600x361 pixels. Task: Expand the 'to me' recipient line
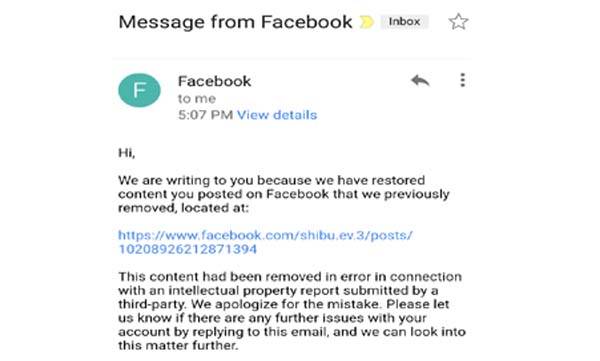[197, 98]
